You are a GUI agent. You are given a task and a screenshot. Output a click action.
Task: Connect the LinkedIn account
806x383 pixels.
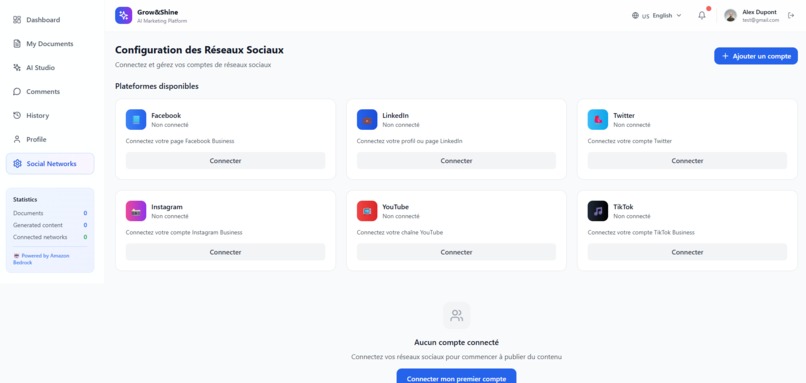tap(456, 160)
